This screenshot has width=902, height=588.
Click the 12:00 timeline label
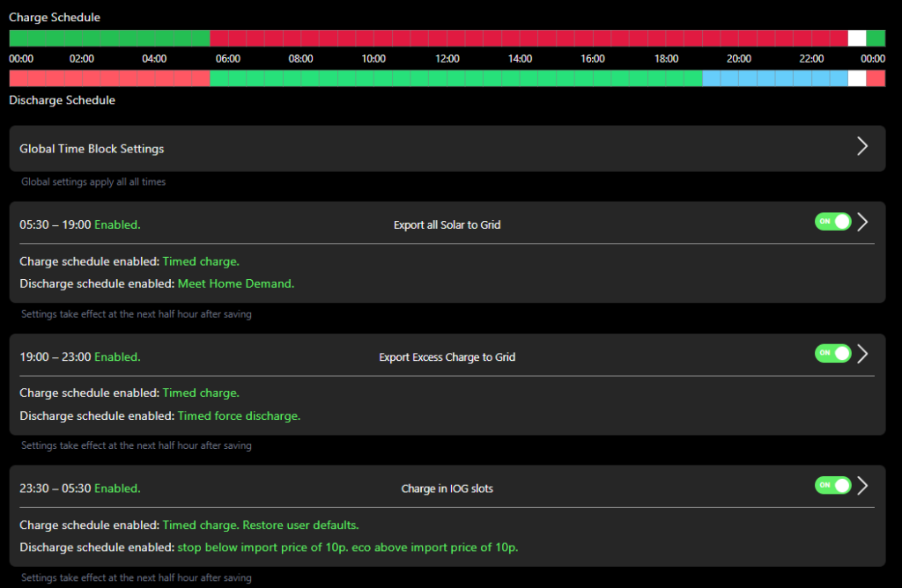pos(447,59)
